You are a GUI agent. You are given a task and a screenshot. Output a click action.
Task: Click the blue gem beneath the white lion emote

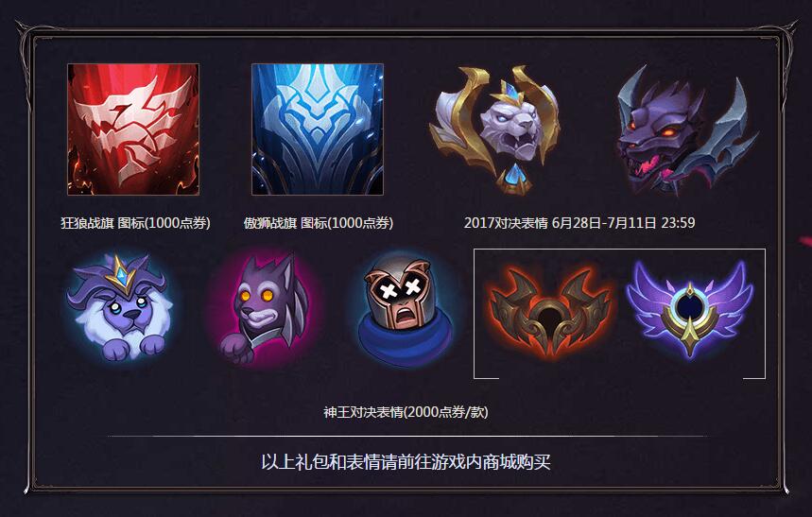[514, 176]
